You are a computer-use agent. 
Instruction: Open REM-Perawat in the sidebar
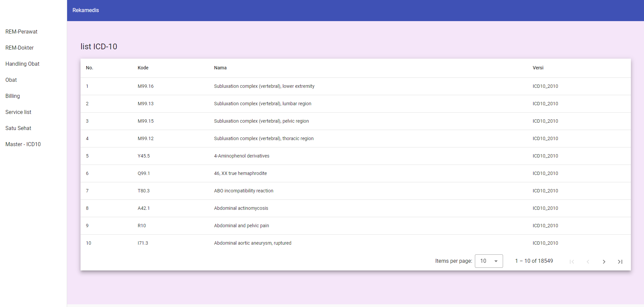click(21, 32)
